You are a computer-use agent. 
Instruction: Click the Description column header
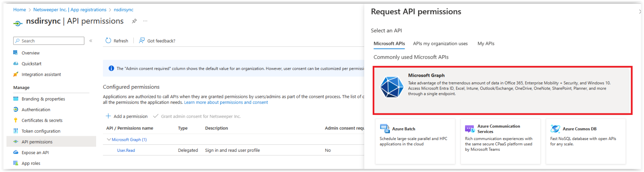click(217, 128)
